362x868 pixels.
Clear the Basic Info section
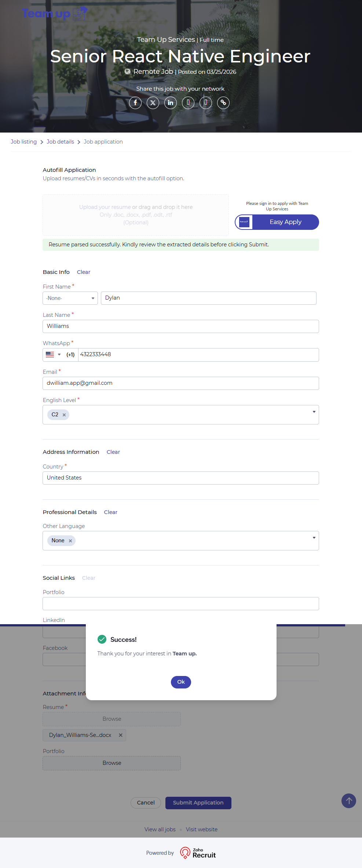(84, 272)
